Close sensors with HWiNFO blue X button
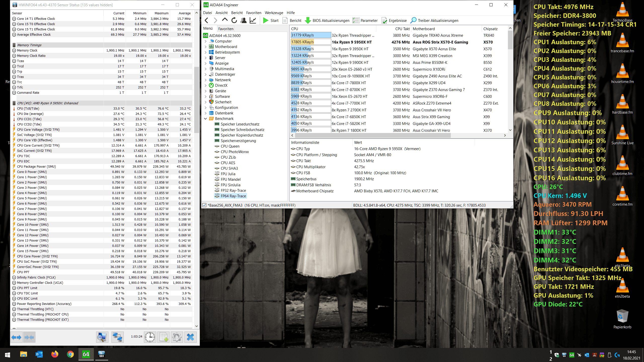Viewport: 644px width, 362px height. (190, 337)
